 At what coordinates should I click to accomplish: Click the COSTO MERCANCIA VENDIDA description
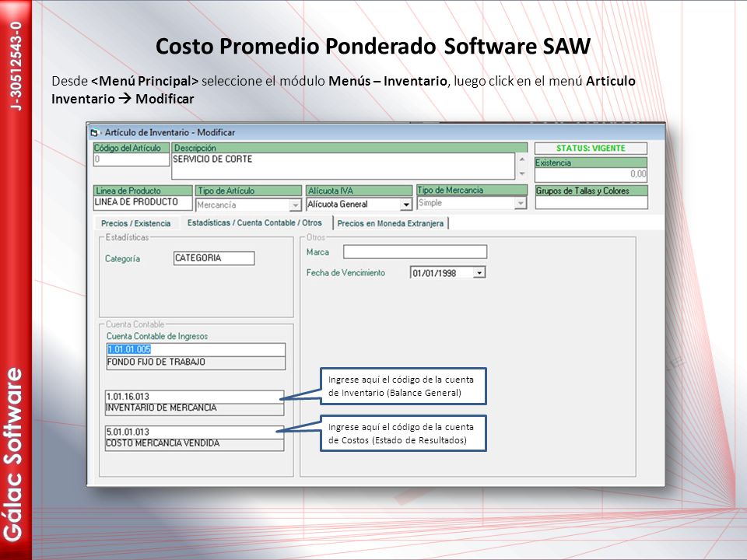pyautogui.click(x=163, y=444)
